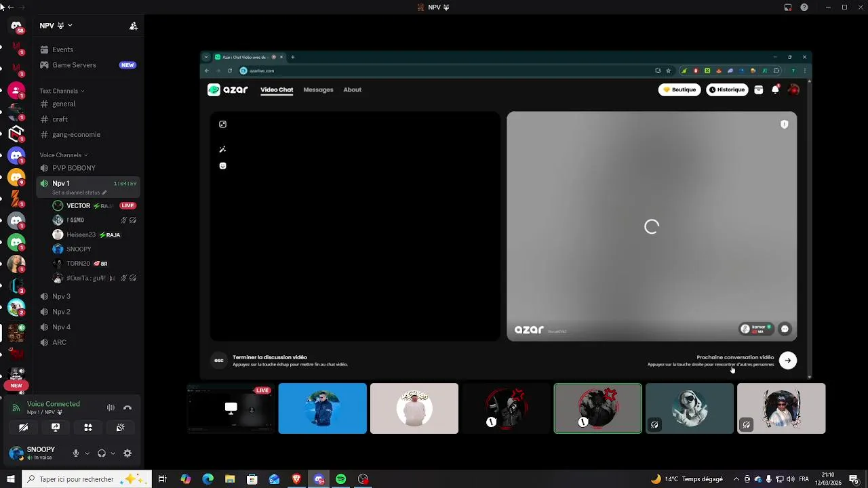This screenshot has width=868, height=488.
Task: Click the taskbar search field
Action: click(x=86, y=479)
